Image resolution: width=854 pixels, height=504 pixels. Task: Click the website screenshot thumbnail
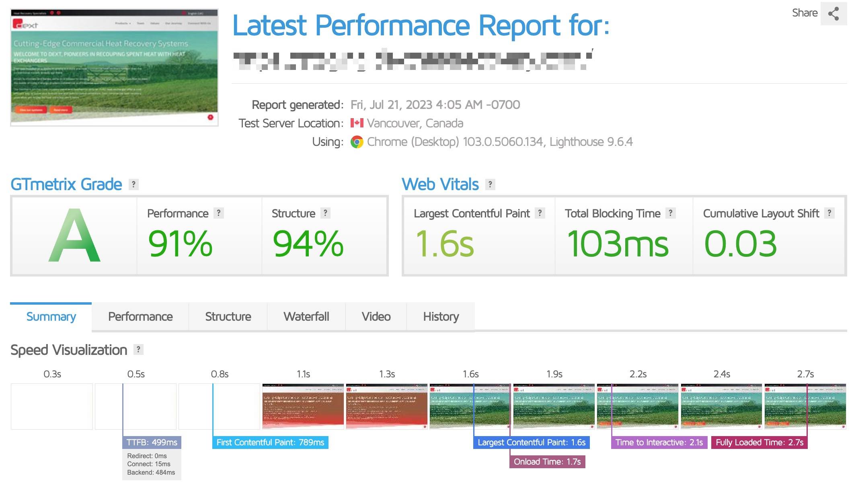pos(115,68)
